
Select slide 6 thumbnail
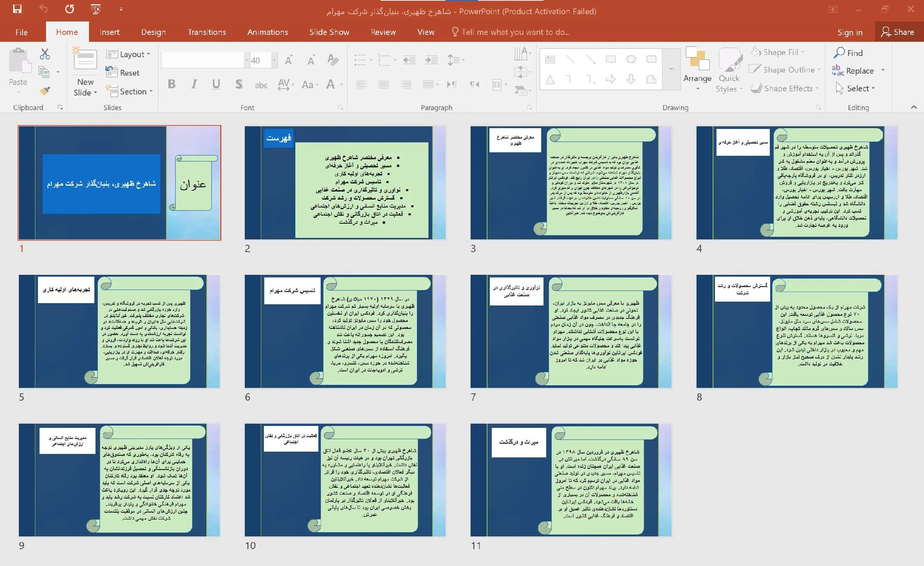click(x=345, y=332)
